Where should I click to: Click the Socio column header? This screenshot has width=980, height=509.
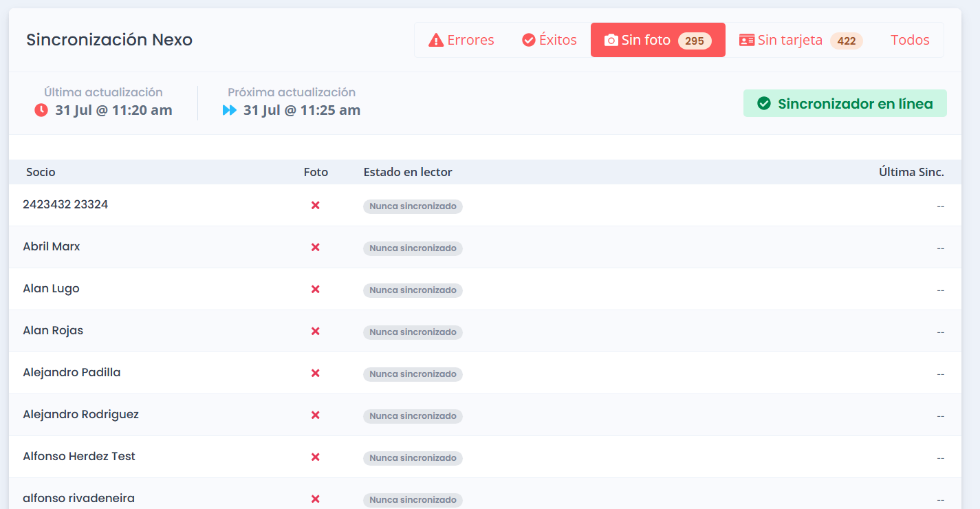click(x=41, y=172)
